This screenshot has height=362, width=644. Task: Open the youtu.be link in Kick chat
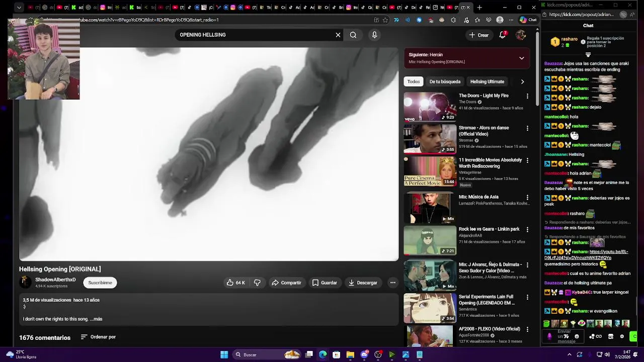pos(586,254)
